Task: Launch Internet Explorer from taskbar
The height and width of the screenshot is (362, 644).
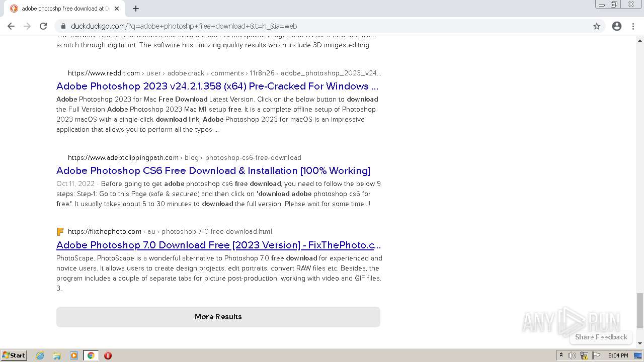Action: (40, 355)
